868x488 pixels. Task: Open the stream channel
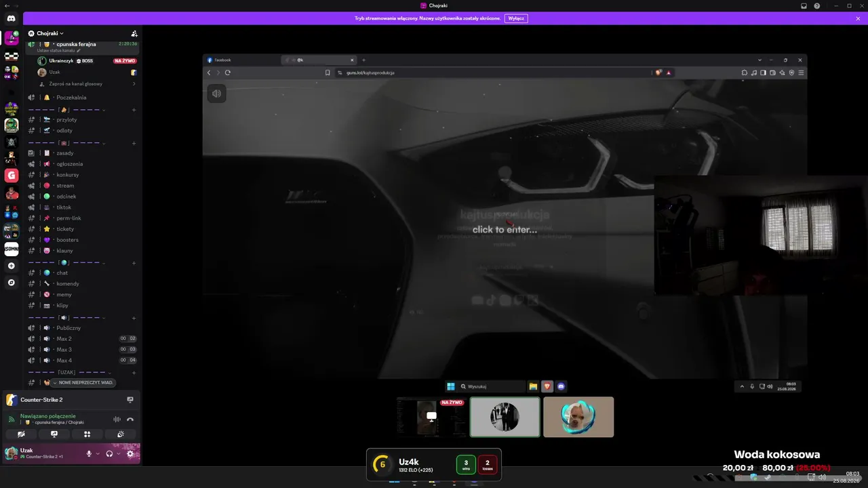83,186
